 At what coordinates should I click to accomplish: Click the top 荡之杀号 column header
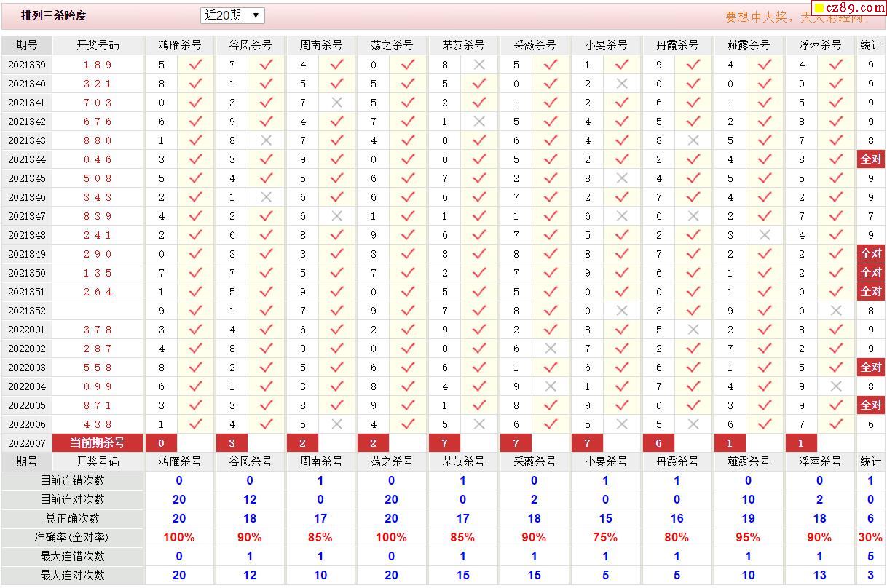tap(391, 45)
